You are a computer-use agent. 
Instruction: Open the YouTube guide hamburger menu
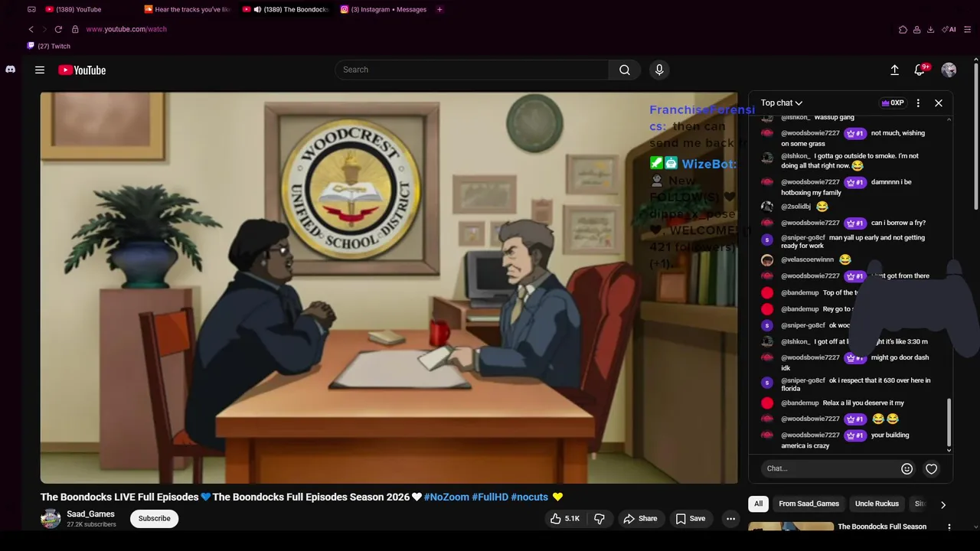(40, 70)
